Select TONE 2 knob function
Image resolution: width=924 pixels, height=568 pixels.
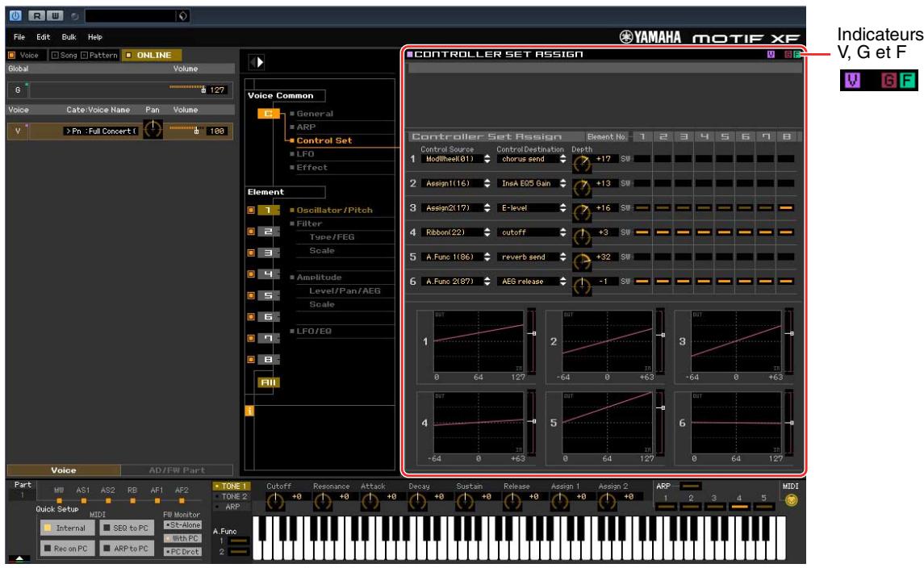(232, 496)
